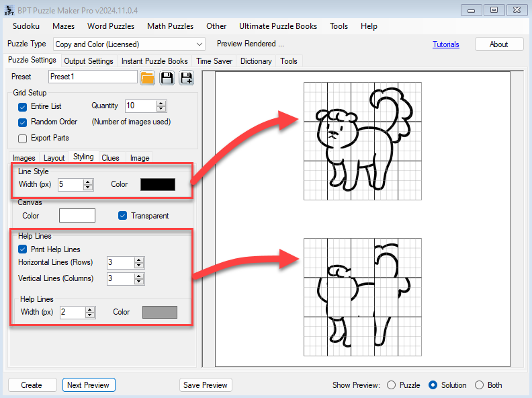Uncheck the Entire List checkbox
The height and width of the screenshot is (398, 532).
coord(22,107)
